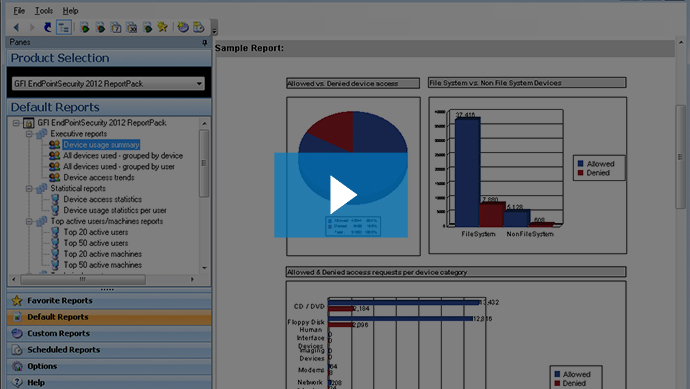The width and height of the screenshot is (690, 389).
Task: Open the Tools menu
Action: pyautogui.click(x=44, y=11)
